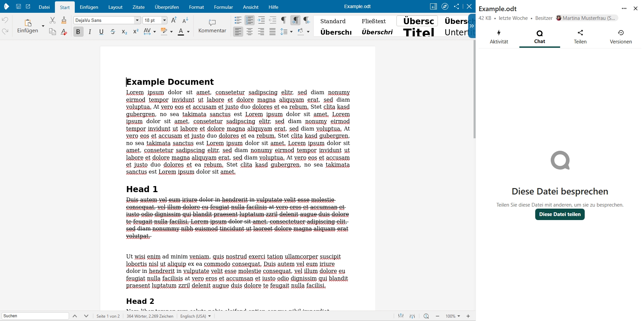Open the DejaVu Sans font name dropdown

click(x=137, y=20)
